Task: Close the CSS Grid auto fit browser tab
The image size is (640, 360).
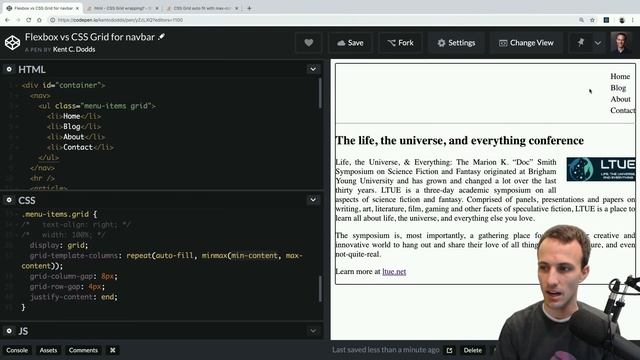Action: (236, 8)
